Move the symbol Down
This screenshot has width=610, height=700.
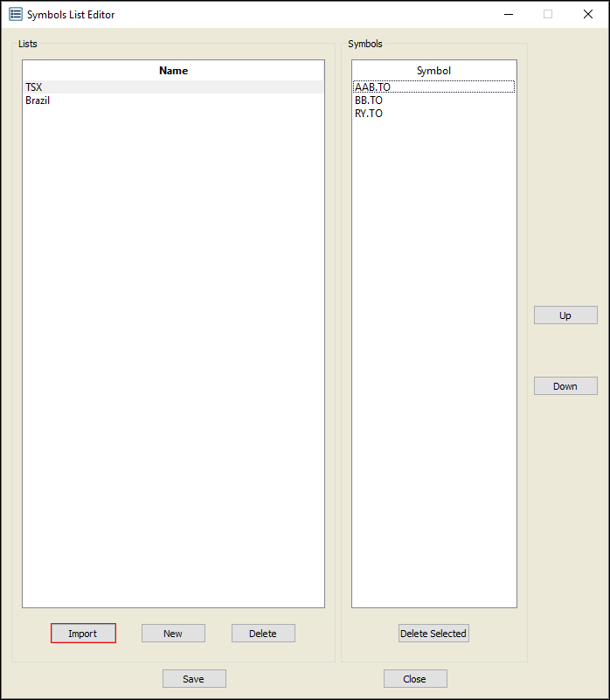click(565, 386)
